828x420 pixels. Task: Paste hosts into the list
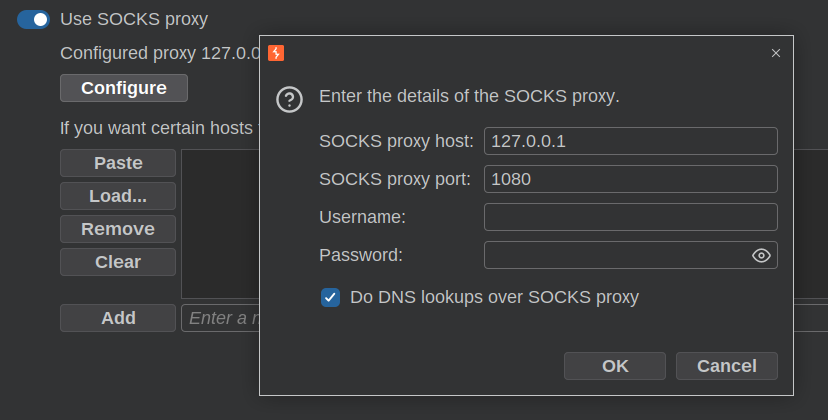(x=118, y=163)
